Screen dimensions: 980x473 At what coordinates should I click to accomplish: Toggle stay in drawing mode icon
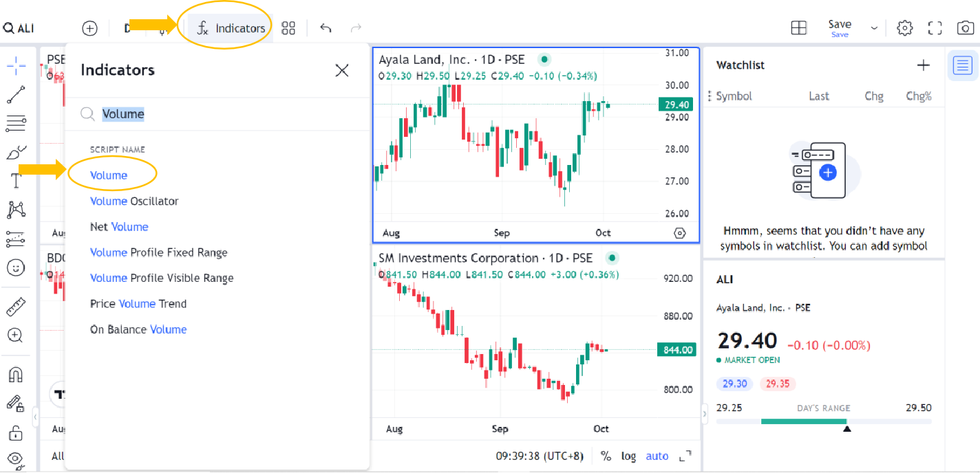[16, 404]
